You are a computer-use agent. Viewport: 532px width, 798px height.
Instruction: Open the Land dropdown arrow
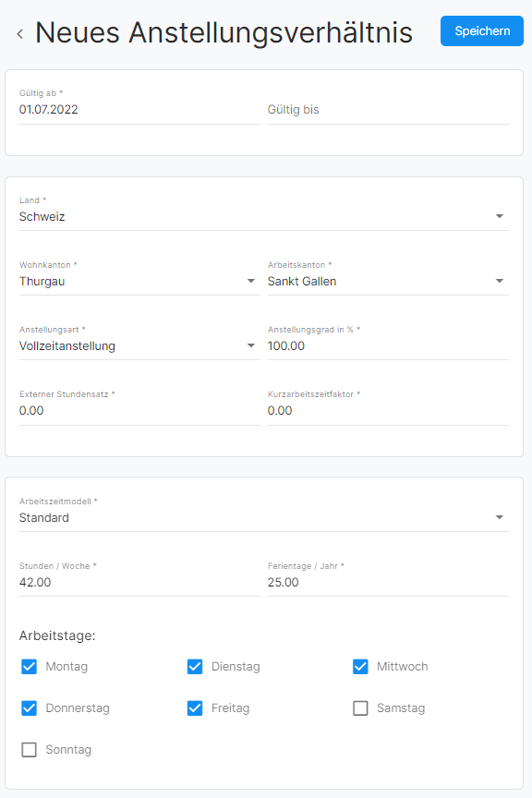(x=500, y=216)
